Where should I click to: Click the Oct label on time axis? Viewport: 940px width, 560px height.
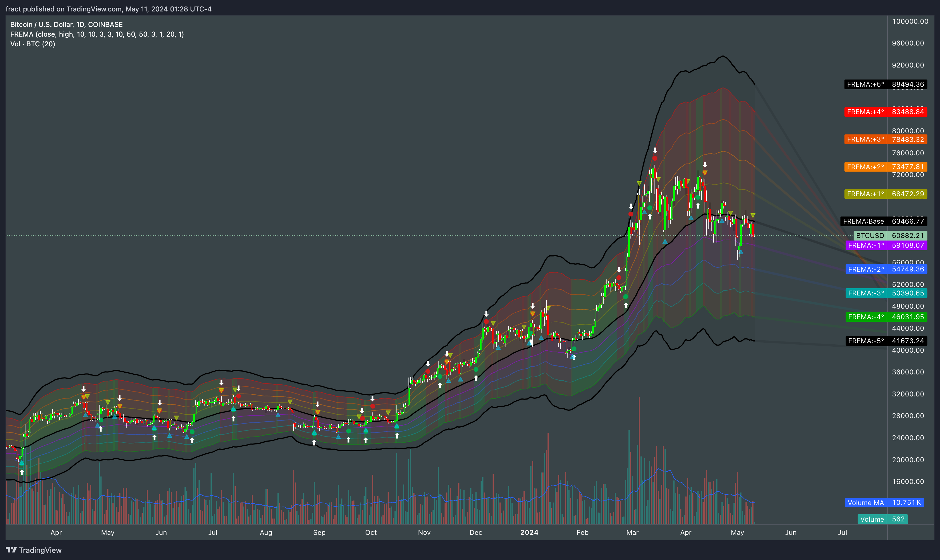click(371, 533)
